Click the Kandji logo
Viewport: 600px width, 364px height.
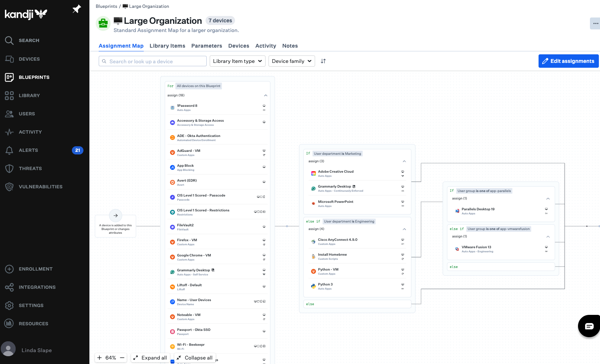(26, 14)
